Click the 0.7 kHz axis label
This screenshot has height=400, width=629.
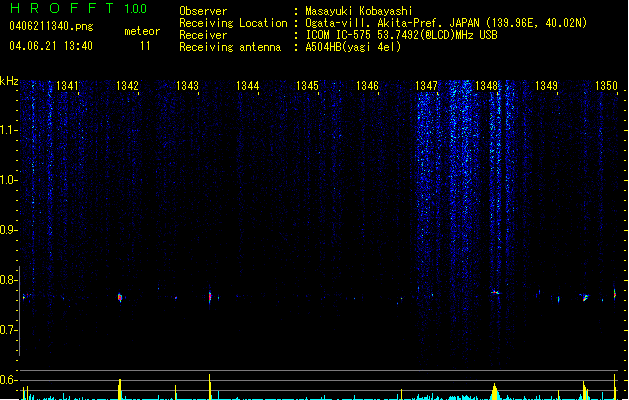[7, 330]
